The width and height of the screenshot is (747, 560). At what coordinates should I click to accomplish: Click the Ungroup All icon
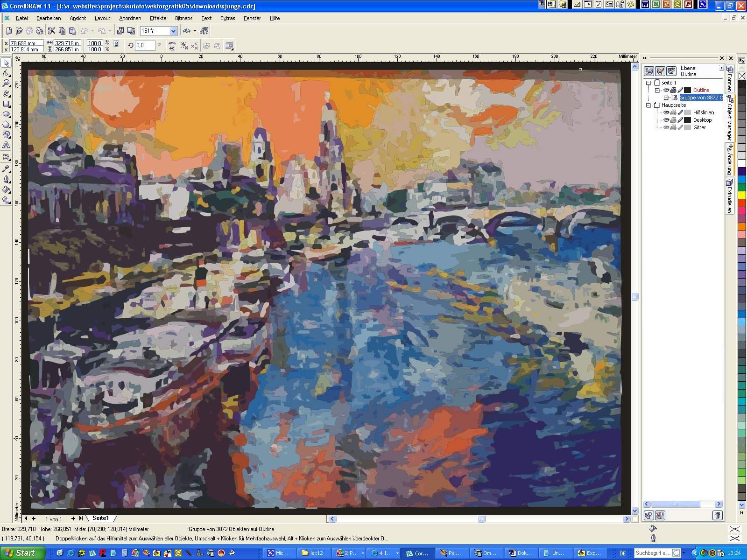click(195, 46)
